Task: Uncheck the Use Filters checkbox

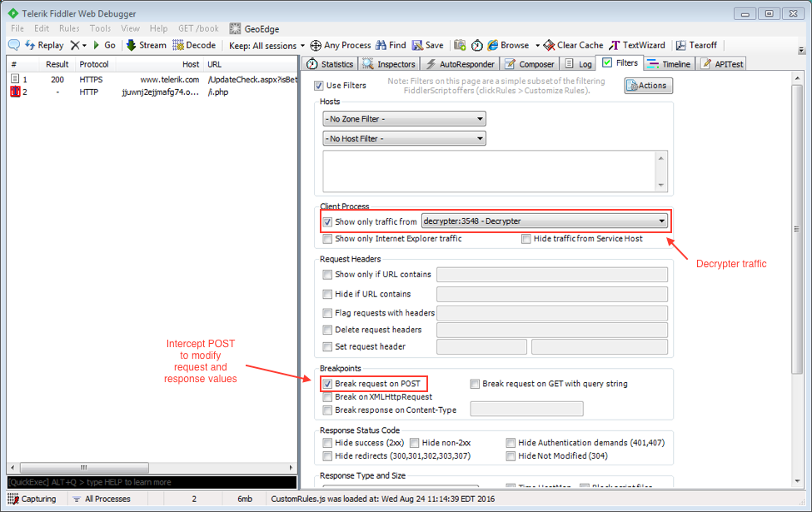Action: [x=319, y=86]
